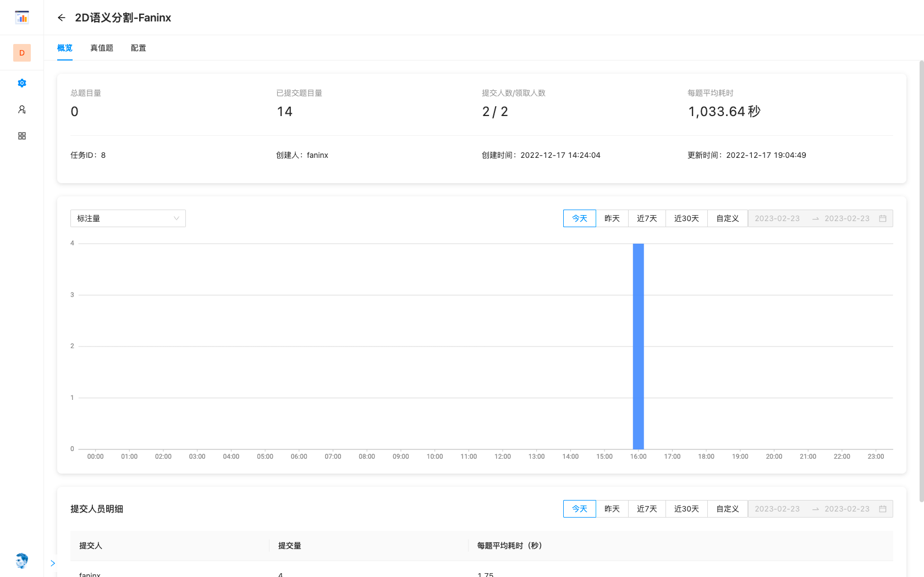
Task: Select 今天 in the chart range filter
Action: pos(580,218)
